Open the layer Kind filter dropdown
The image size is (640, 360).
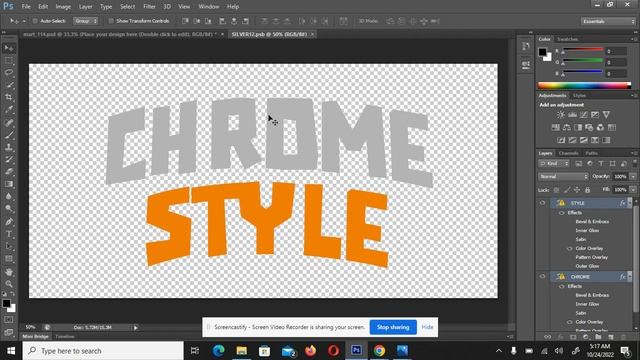click(554, 164)
